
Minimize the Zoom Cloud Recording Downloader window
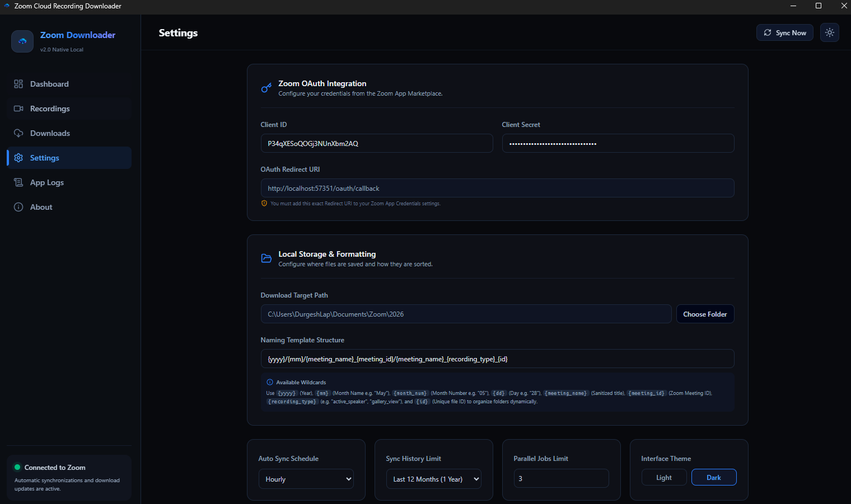pos(793,6)
